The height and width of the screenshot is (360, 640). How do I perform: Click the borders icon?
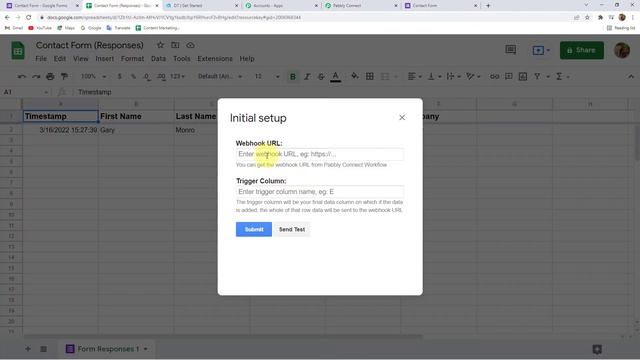coord(369,76)
